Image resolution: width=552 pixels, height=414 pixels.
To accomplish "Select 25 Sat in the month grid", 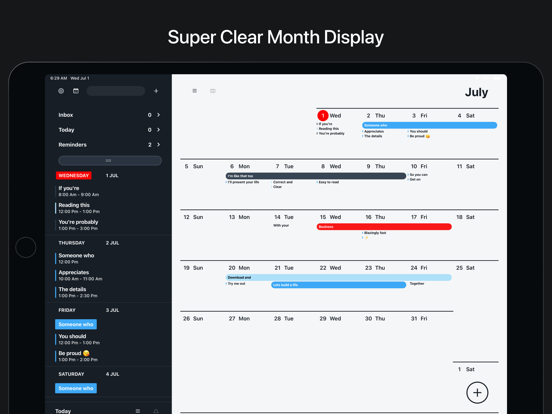I will tap(465, 268).
